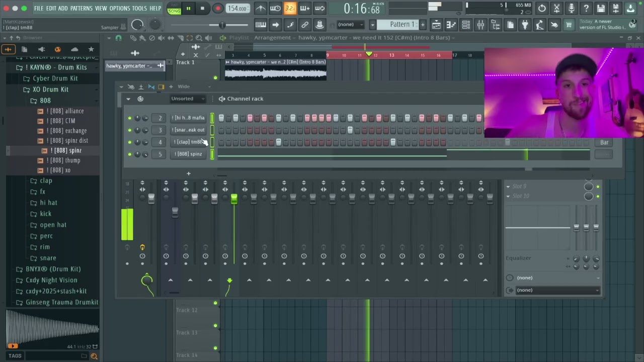This screenshot has width=644, height=362.
Task: Toggle step editing arrow icon
Action: 275,25
